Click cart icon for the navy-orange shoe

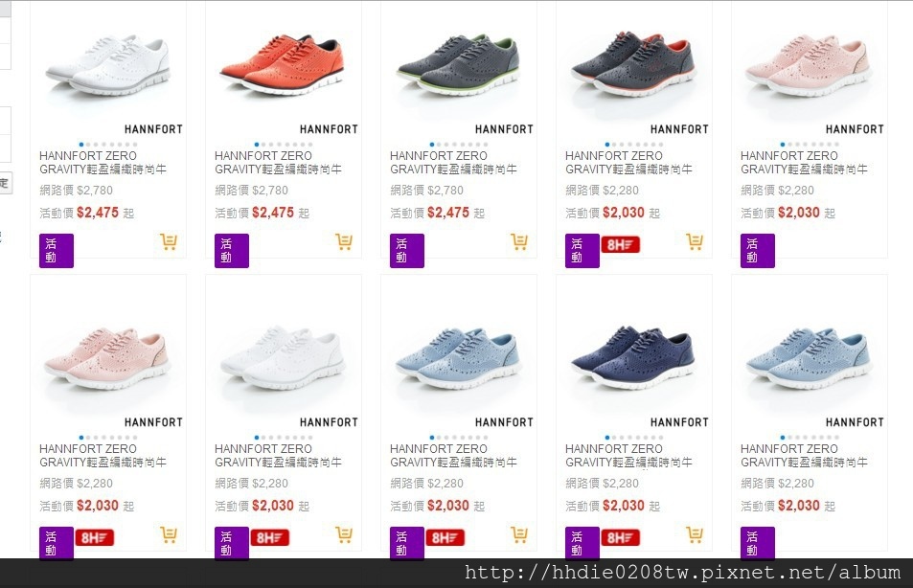coord(694,241)
